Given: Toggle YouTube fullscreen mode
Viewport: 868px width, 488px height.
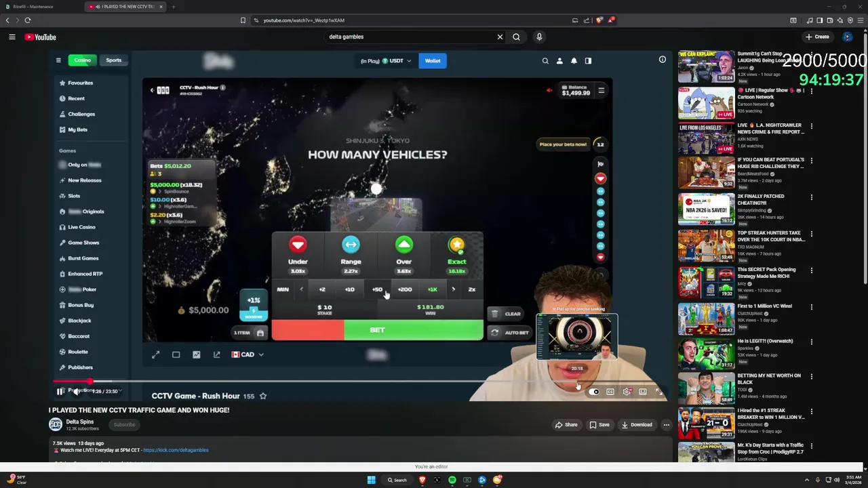Looking at the screenshot, I should click(658, 392).
